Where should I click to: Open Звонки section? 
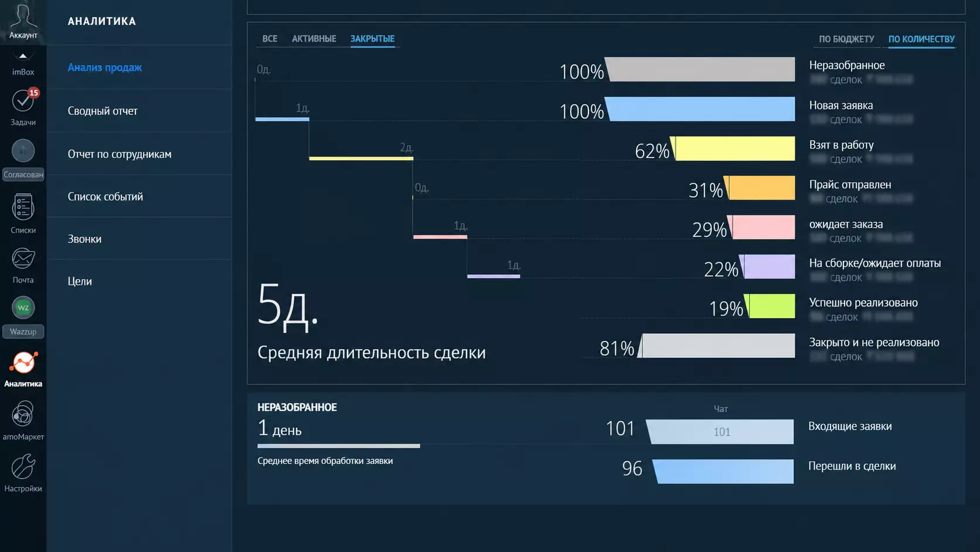84,239
